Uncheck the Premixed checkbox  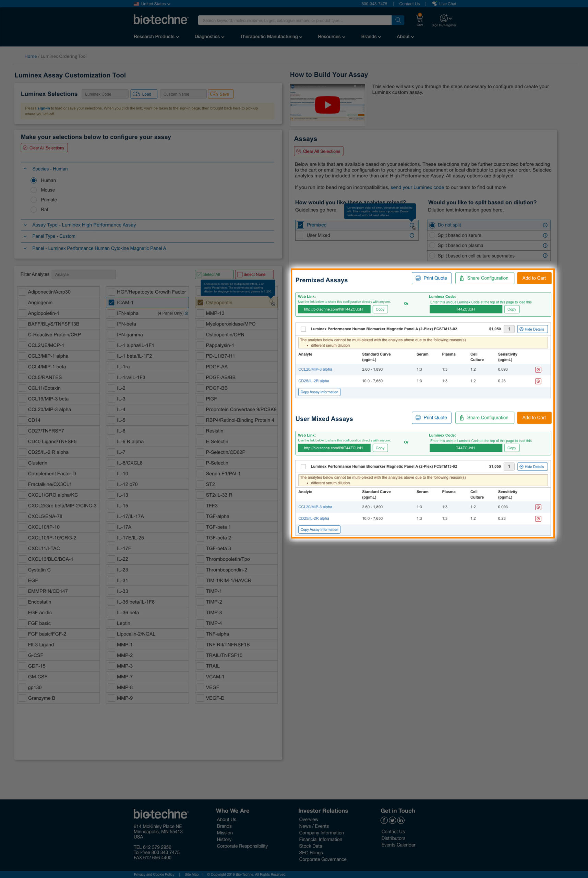click(x=300, y=225)
